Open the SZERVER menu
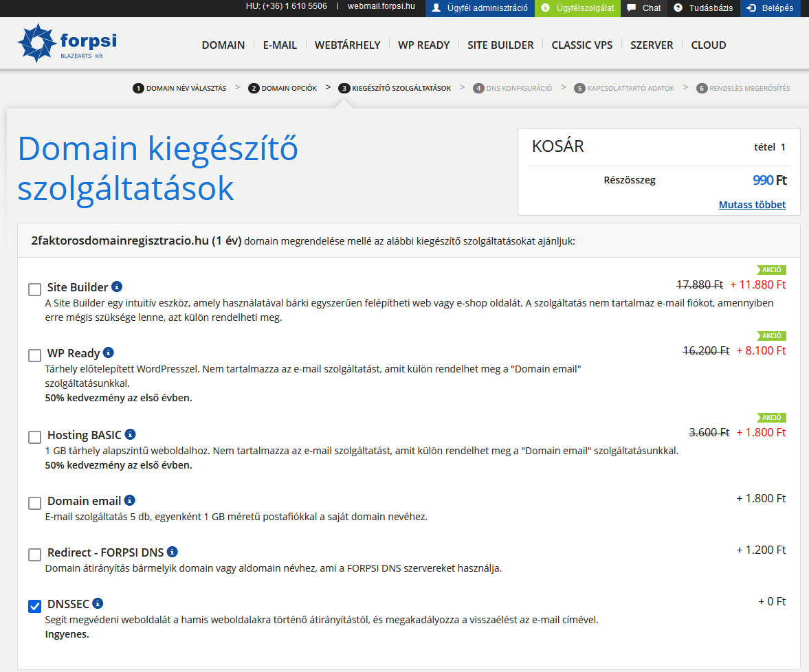Screen dimensions: 809x672 pos(652,45)
